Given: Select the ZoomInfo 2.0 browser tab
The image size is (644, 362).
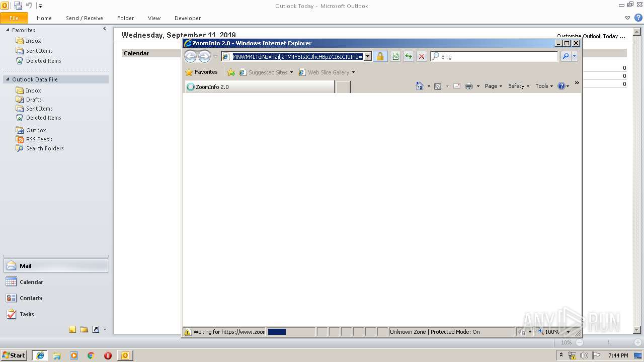Looking at the screenshot, I should 260,86.
